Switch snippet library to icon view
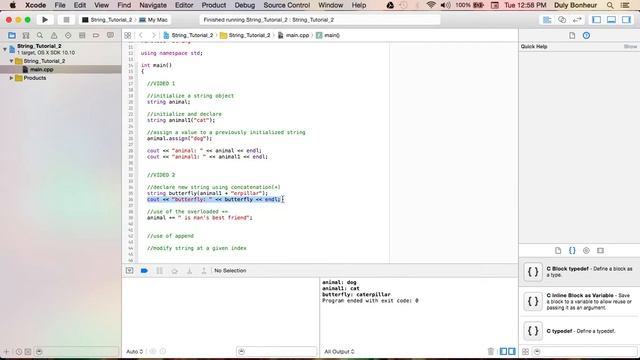The height and width of the screenshot is (360, 640). click(x=525, y=351)
